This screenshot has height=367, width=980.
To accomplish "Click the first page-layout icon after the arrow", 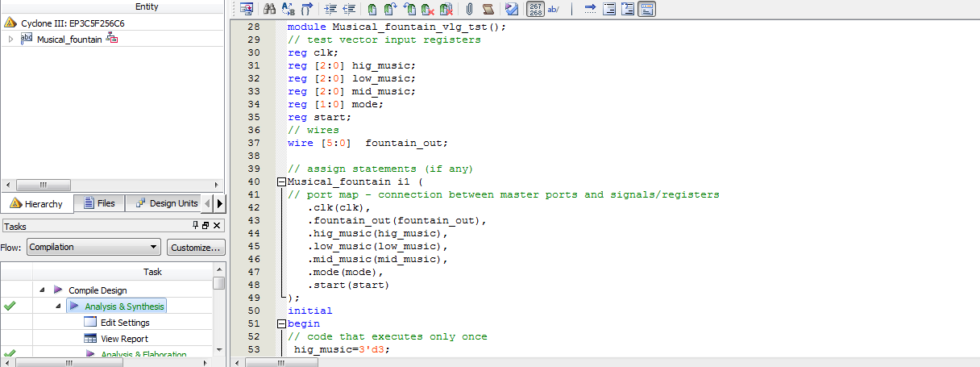I will coord(610,9).
